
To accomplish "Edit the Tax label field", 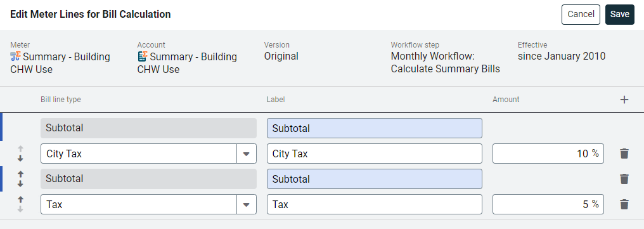I will 374,204.
